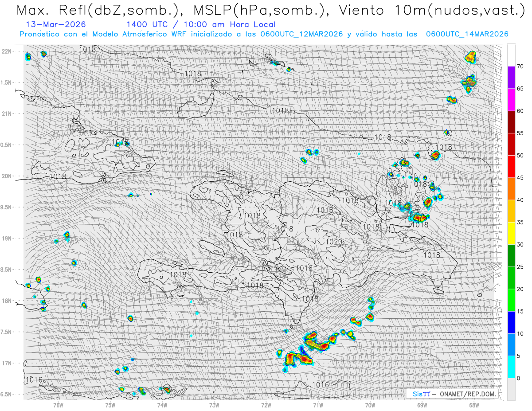Click the '0600UTC_14MAR2026' valid-until time
The width and height of the screenshot is (532, 411).
click(467, 34)
